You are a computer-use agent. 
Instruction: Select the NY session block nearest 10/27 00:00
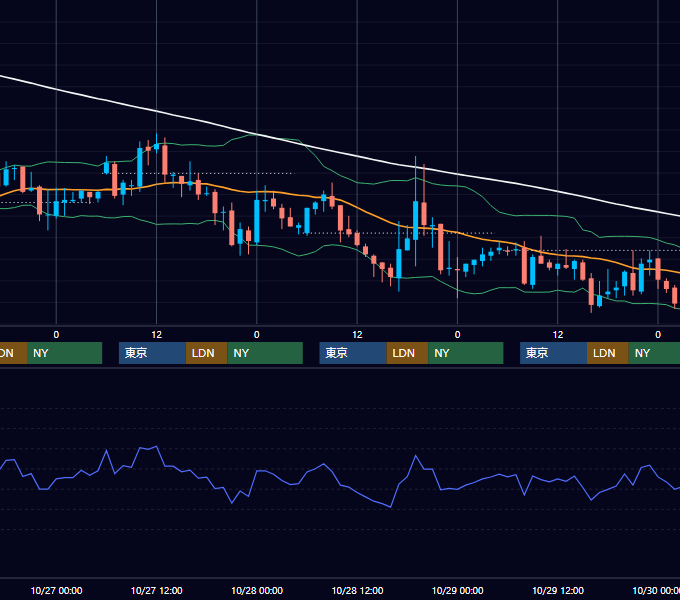point(64,353)
